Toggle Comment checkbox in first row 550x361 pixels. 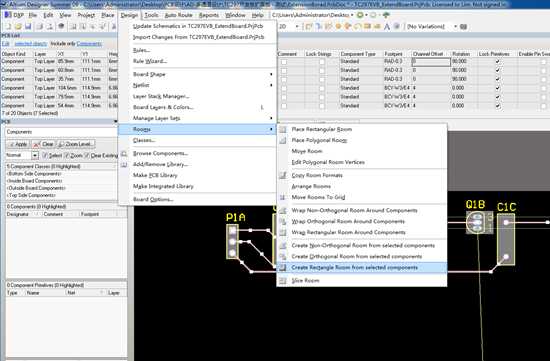(x=284, y=61)
